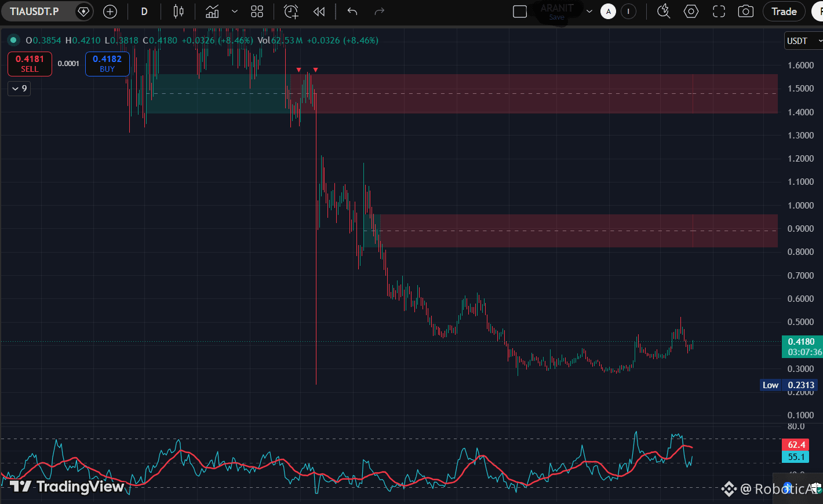Click the TradingView logo
This screenshot has height=504, width=823.
[67, 487]
